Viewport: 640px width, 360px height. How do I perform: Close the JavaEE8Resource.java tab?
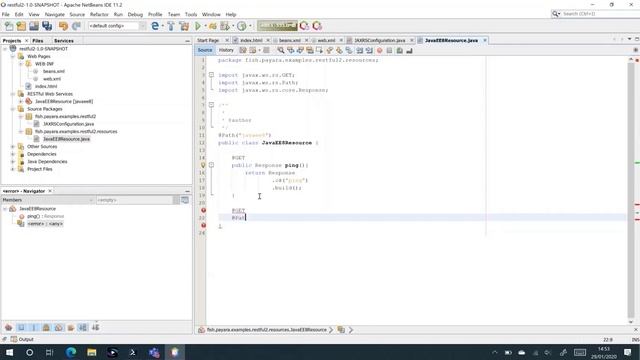485,40
